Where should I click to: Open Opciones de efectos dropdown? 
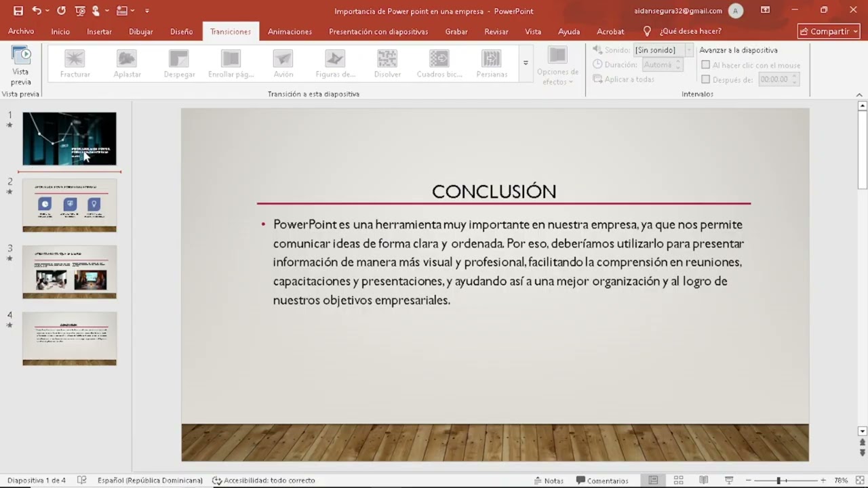[x=557, y=66]
